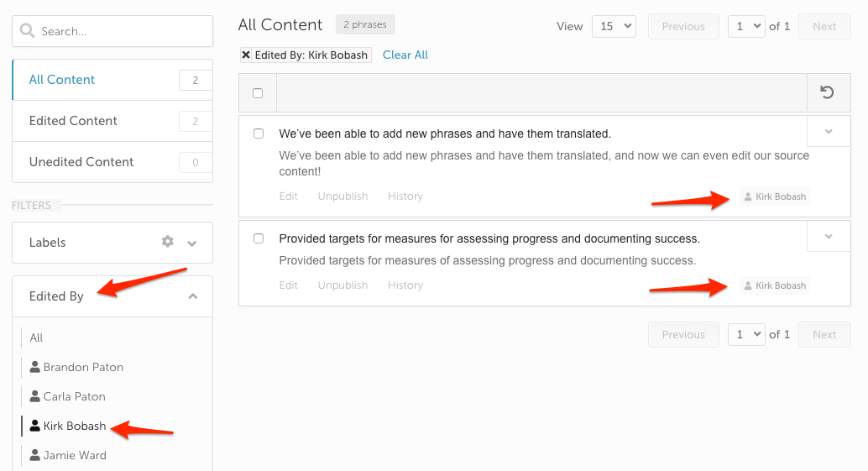Click the person icon beside Brandon Paton
Screen dimensions: 868x471
coord(35,366)
